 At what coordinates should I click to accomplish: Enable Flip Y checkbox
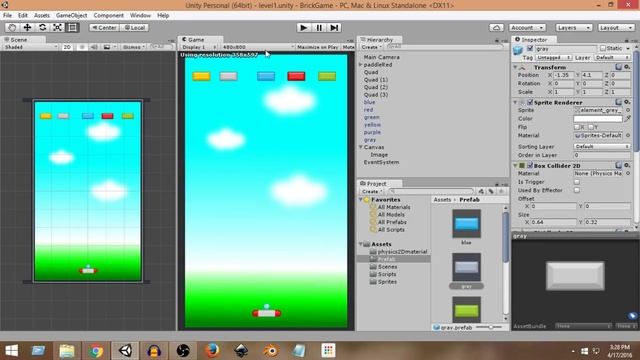pyautogui.click(x=591, y=127)
